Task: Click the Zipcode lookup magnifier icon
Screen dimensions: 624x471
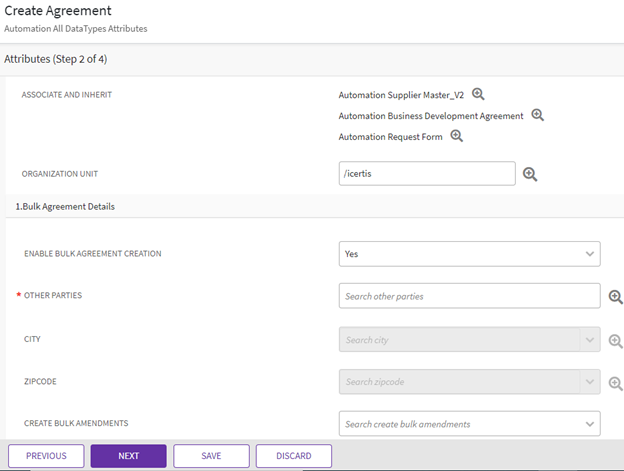Action: point(616,382)
